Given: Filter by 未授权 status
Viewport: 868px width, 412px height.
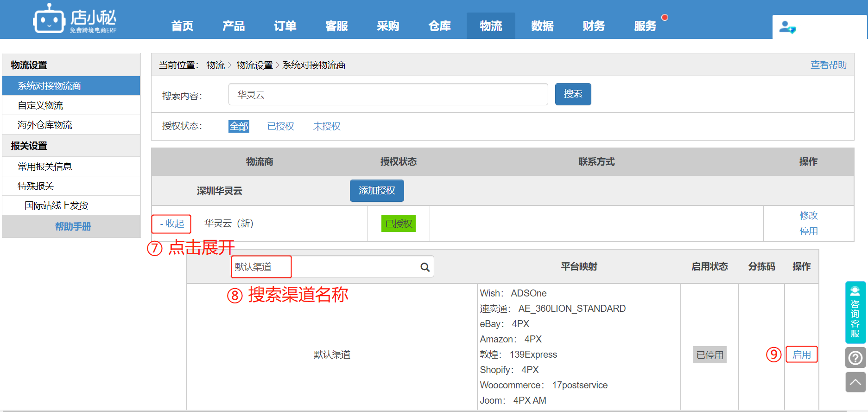Looking at the screenshot, I should point(326,126).
